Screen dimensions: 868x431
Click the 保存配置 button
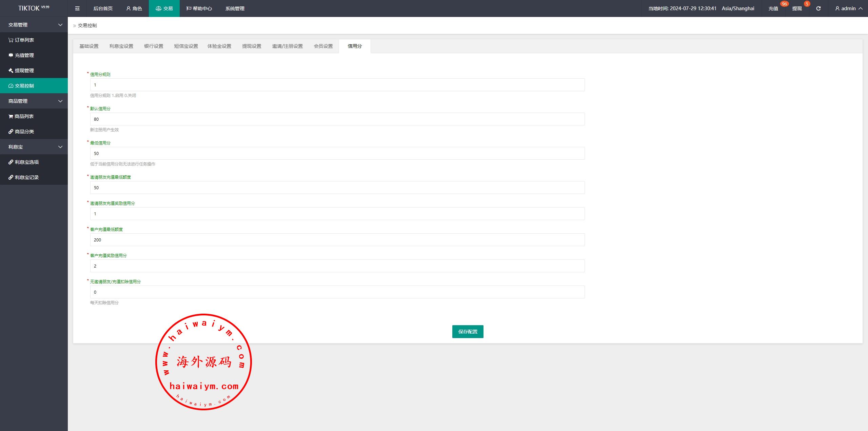[x=468, y=332]
